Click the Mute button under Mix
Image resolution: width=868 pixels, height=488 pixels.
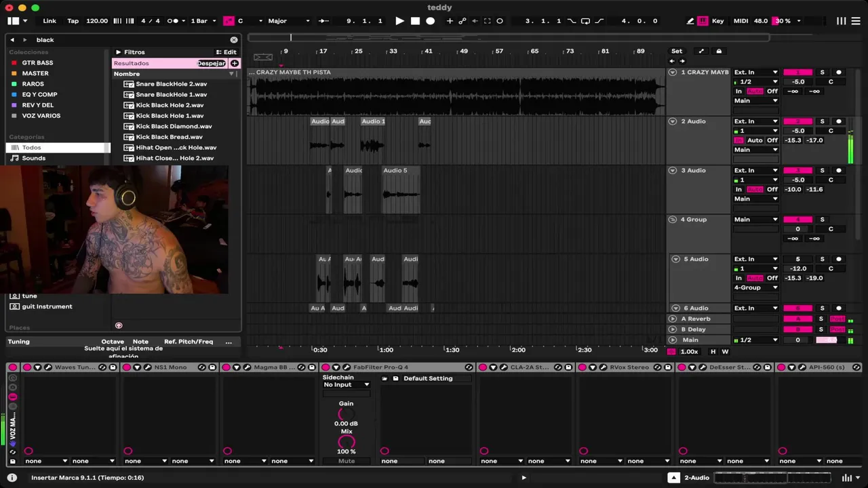click(346, 461)
